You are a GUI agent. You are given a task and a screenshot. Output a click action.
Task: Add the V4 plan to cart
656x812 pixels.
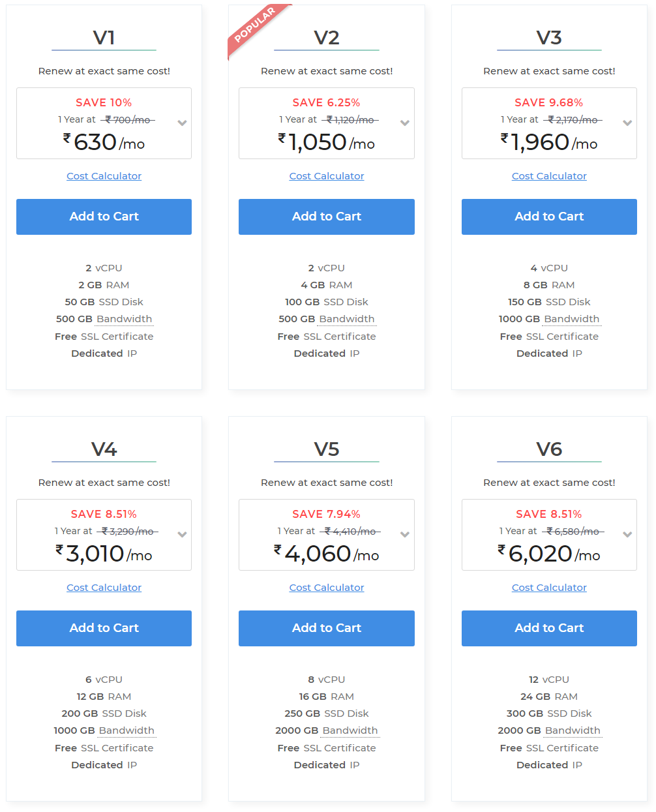(x=104, y=628)
